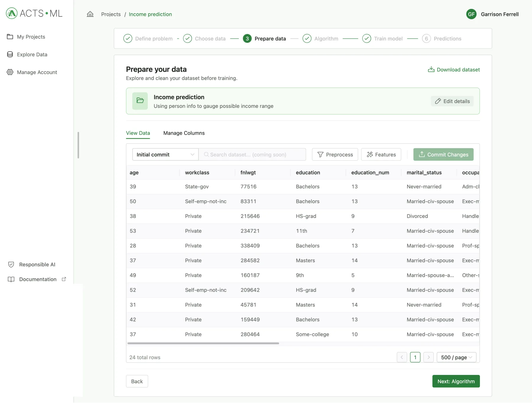The width and height of the screenshot is (532, 403).
Task: Click the Garrison Ferrell username
Action: tap(499, 14)
